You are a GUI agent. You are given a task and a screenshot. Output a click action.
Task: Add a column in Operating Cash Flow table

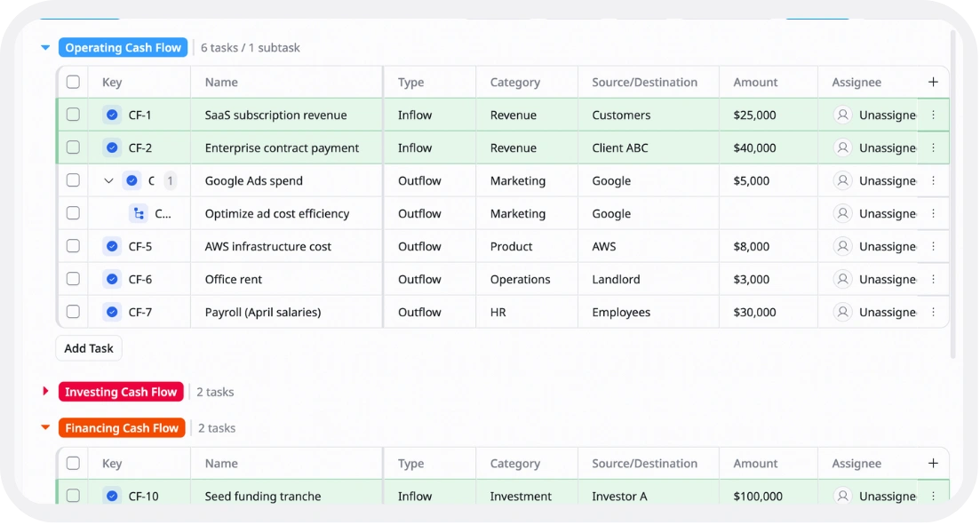933,82
